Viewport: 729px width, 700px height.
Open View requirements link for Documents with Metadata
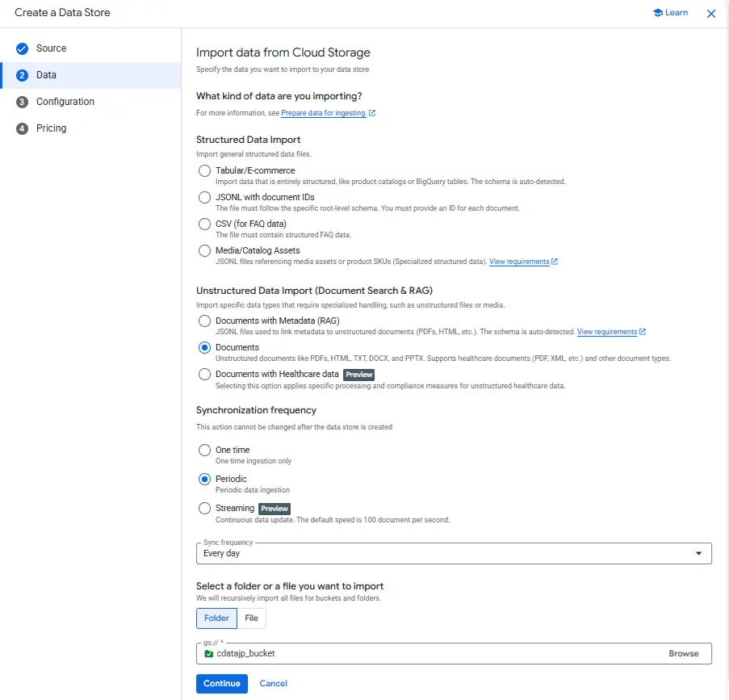(x=607, y=332)
